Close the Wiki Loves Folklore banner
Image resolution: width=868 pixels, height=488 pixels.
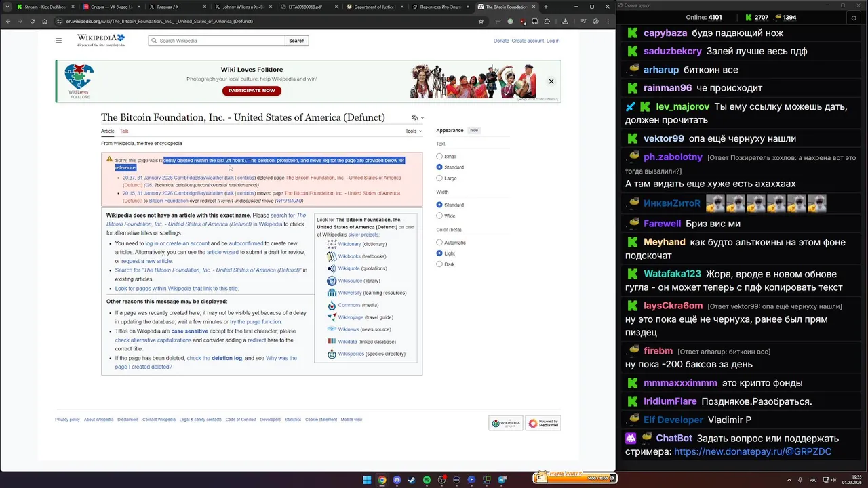tap(551, 81)
